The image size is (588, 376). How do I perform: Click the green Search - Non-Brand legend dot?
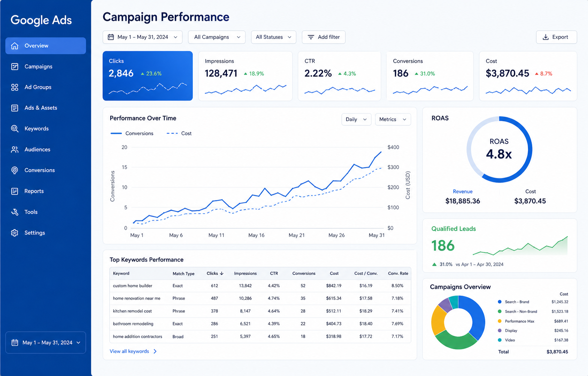click(499, 312)
